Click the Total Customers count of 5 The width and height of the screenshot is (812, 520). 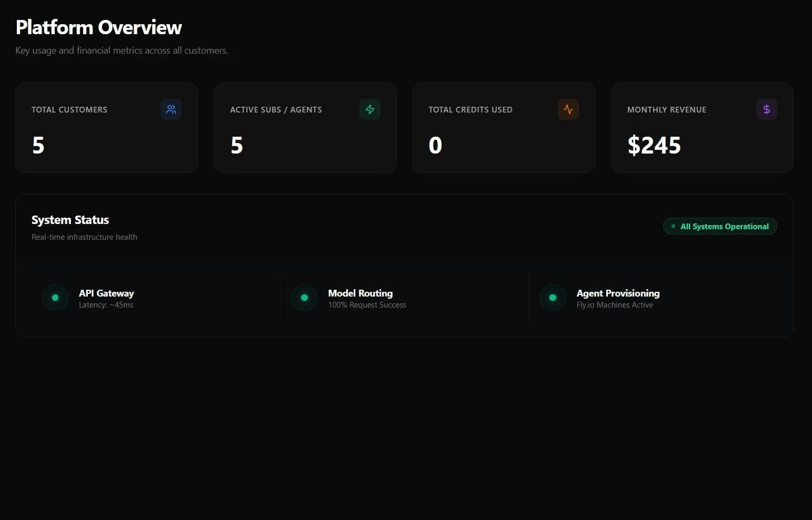38,145
